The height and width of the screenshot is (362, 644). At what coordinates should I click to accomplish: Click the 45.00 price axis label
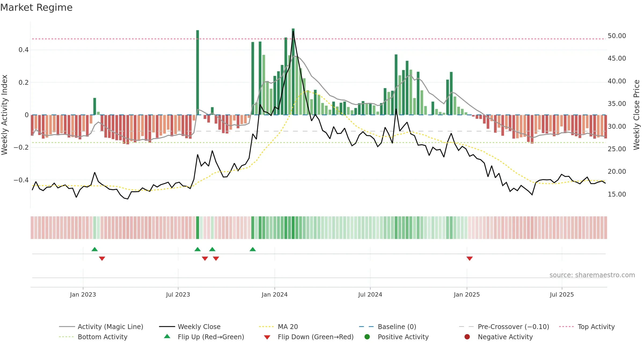(x=617, y=58)
